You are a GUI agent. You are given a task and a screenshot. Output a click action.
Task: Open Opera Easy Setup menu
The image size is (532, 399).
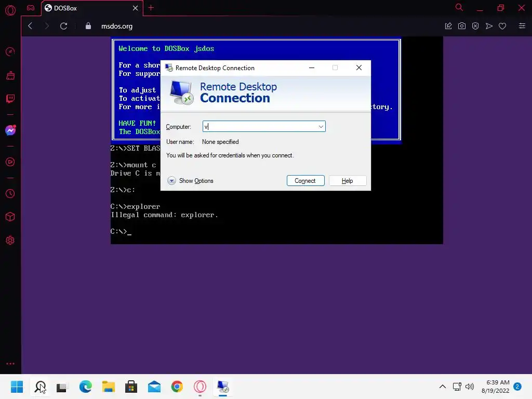522,26
